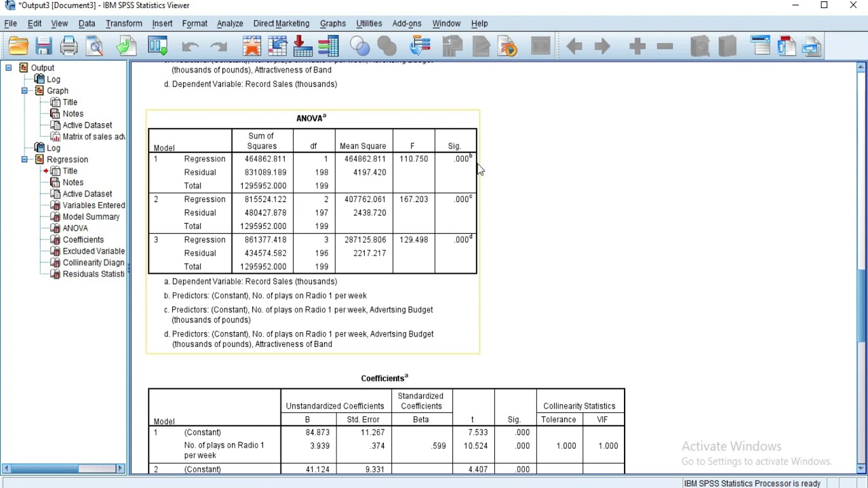Click the Select last output icon
This screenshot has height=488, width=868.
(420, 46)
